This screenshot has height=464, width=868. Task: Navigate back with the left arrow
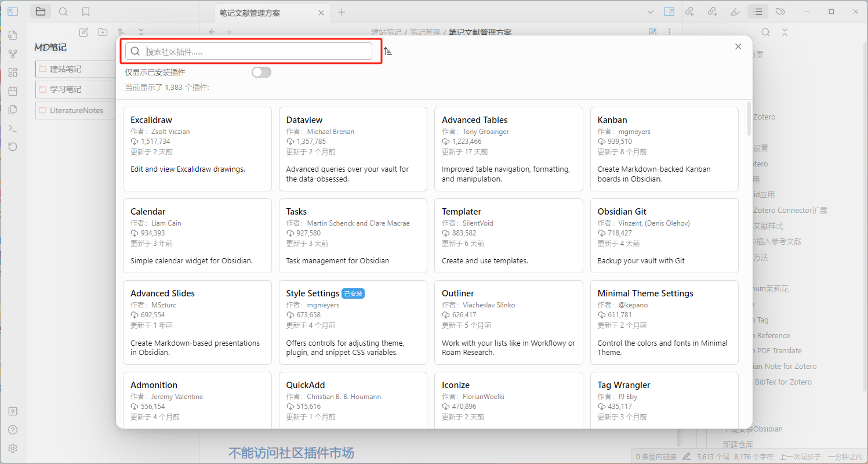point(212,32)
